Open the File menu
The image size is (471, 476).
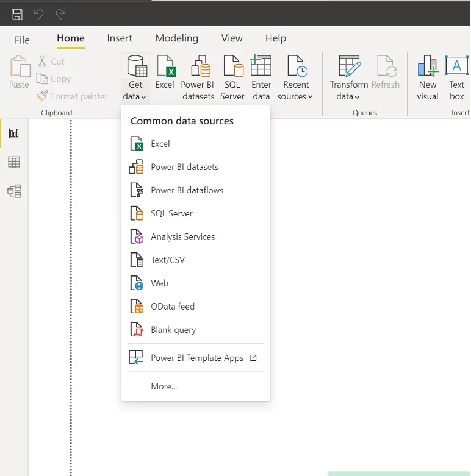(x=22, y=40)
